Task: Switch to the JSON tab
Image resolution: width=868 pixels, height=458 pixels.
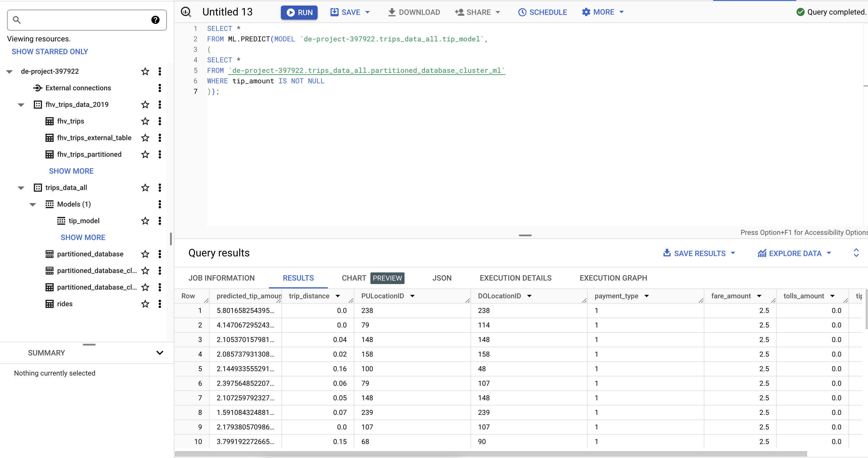Action: [442, 278]
